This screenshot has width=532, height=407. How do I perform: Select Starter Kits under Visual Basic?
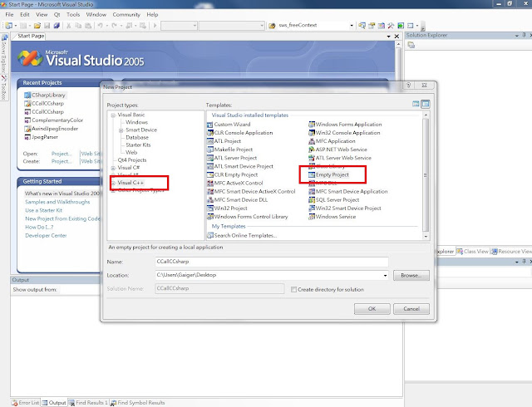tap(138, 145)
